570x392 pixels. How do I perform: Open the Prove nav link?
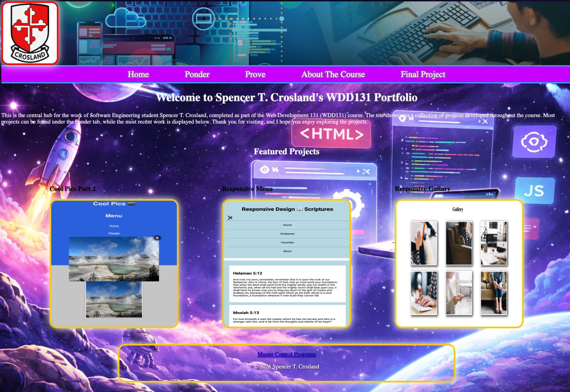pos(255,74)
